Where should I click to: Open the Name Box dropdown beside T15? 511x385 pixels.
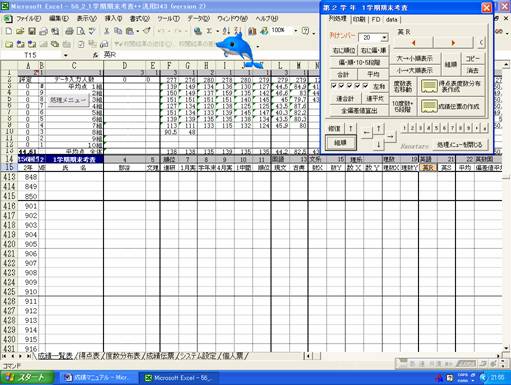tap(66, 55)
